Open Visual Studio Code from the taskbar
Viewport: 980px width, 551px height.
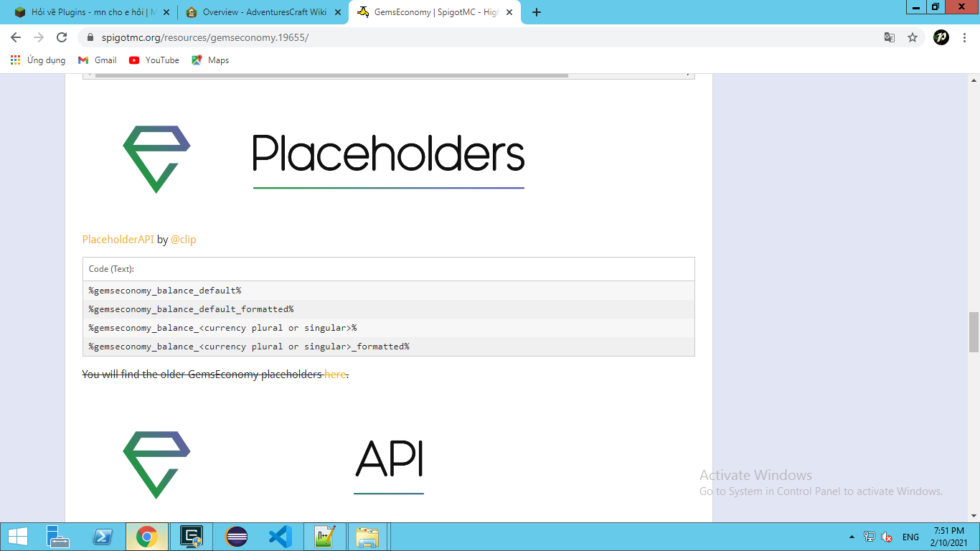tap(281, 537)
